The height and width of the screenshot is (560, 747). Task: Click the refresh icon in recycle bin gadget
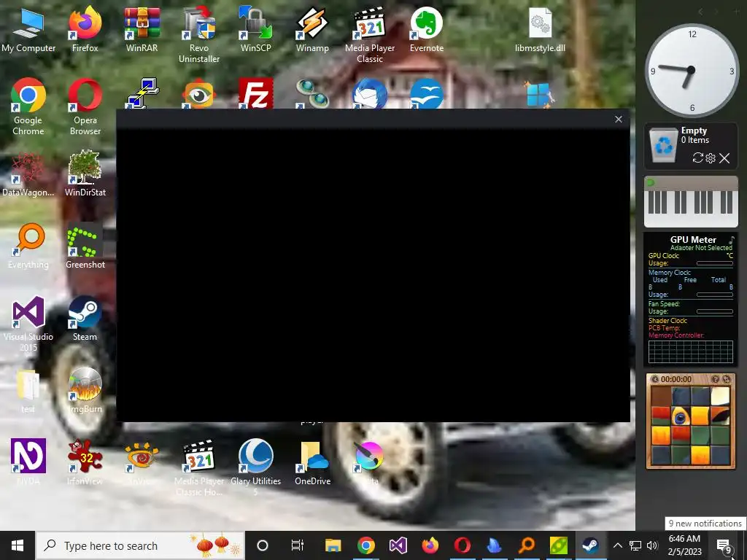698,157
